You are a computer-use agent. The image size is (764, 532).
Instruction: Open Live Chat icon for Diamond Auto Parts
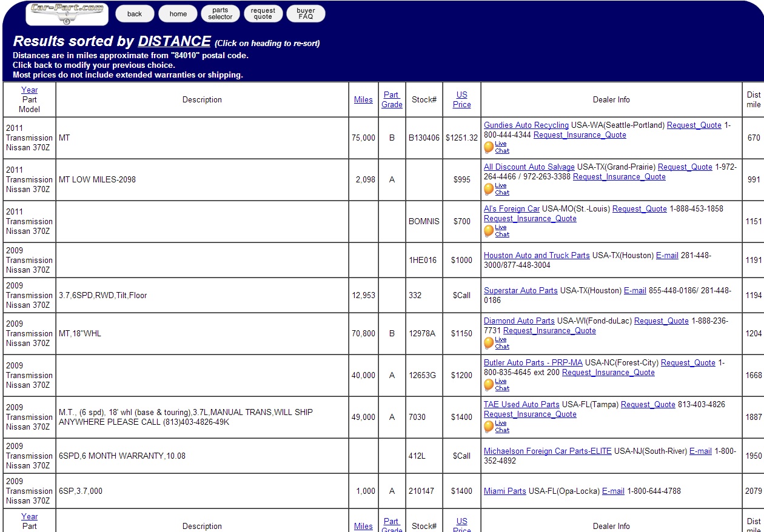(x=489, y=343)
